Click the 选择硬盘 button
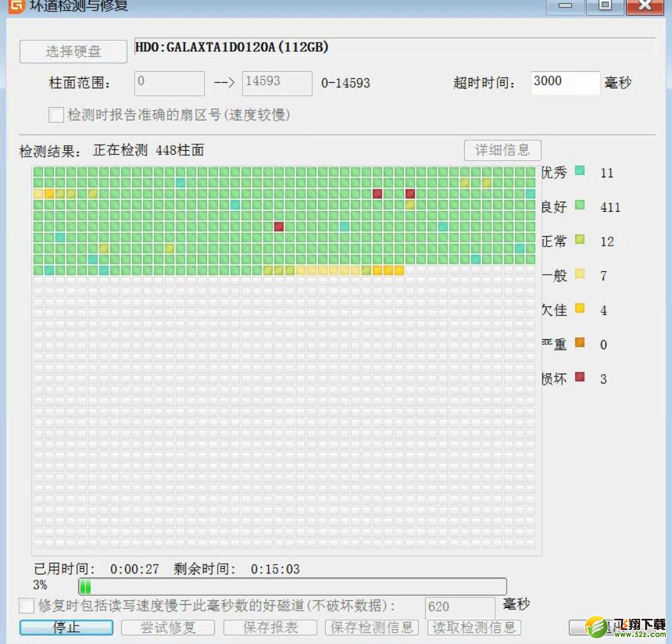This screenshot has height=644, width=672. [73, 51]
